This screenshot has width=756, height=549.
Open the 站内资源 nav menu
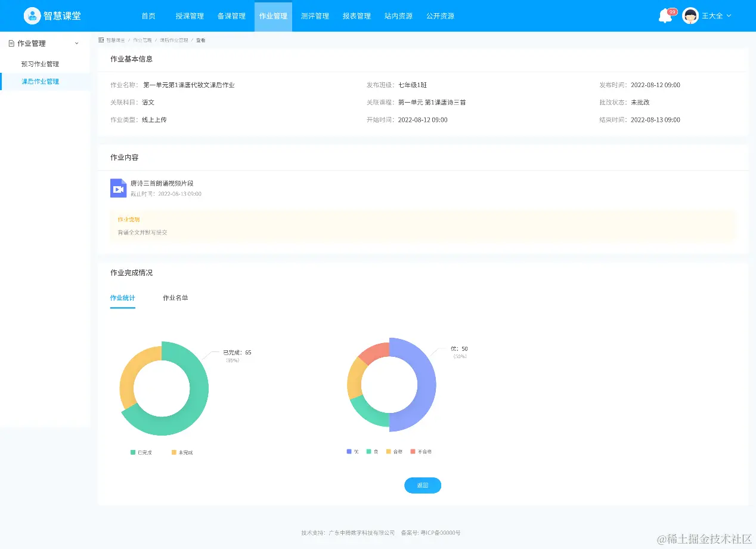click(x=398, y=16)
